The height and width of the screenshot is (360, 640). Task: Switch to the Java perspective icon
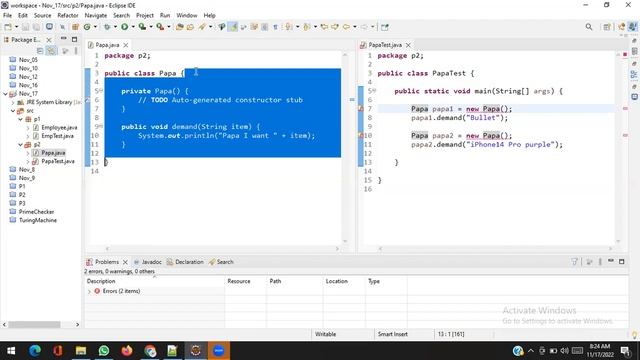[x=632, y=27]
